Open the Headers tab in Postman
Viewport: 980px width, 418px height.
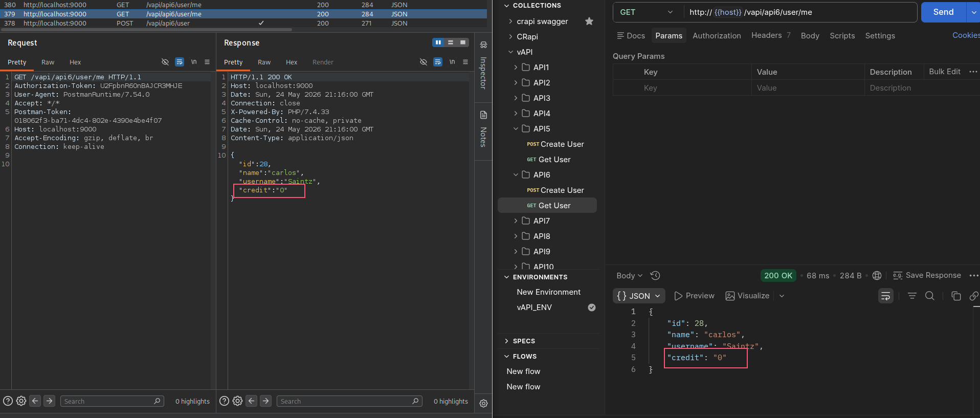click(771, 35)
